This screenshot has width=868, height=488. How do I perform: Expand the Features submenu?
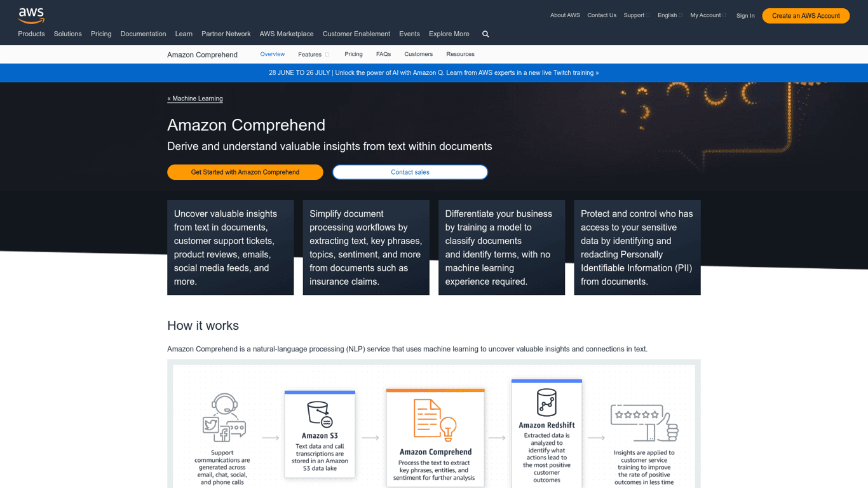pyautogui.click(x=313, y=55)
